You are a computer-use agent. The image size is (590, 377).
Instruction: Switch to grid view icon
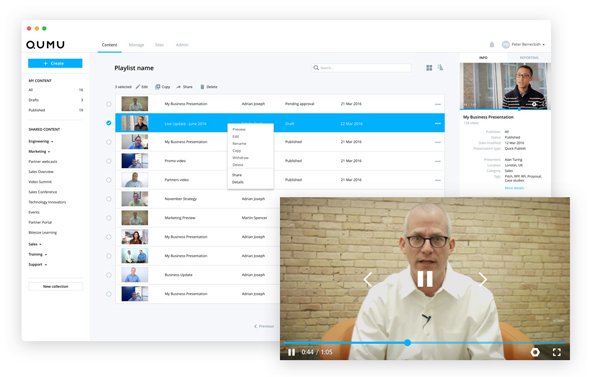[429, 68]
